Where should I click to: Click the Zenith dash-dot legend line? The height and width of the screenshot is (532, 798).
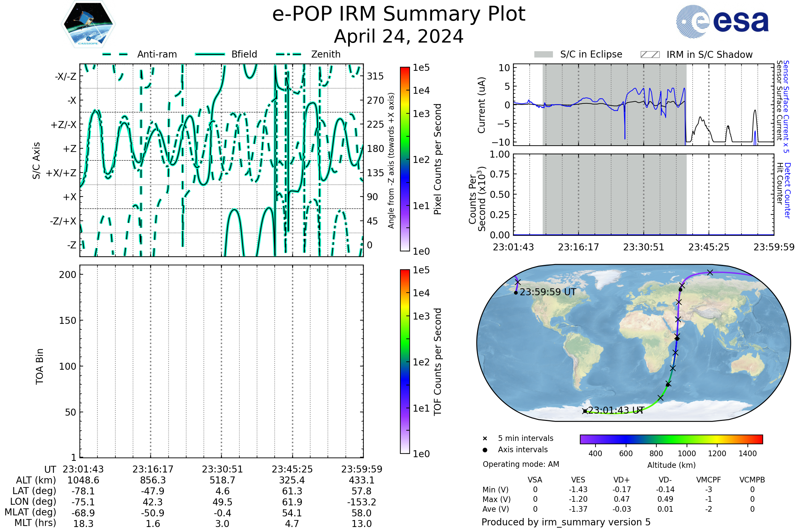click(x=289, y=54)
